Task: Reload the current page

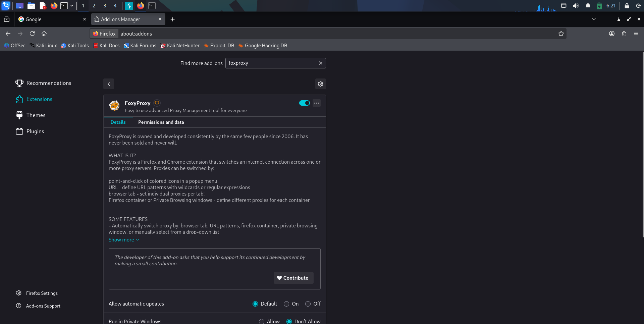Action: (x=32, y=34)
